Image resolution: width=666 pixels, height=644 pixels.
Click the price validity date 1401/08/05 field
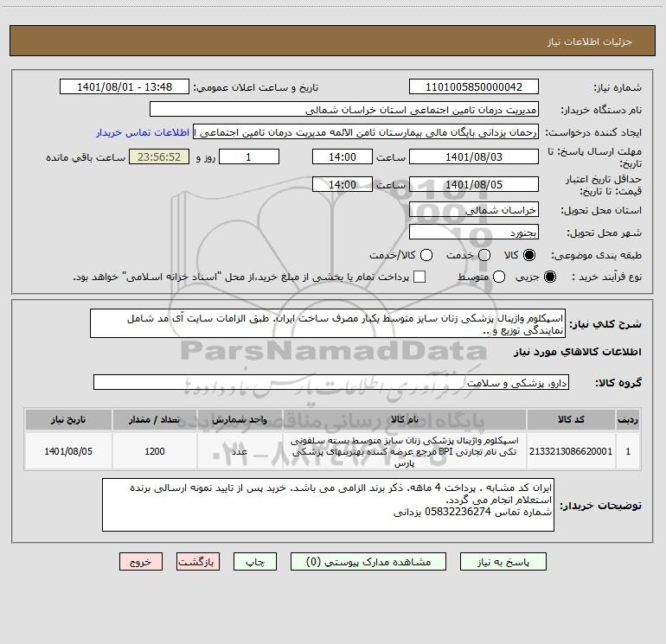pyautogui.click(x=474, y=185)
